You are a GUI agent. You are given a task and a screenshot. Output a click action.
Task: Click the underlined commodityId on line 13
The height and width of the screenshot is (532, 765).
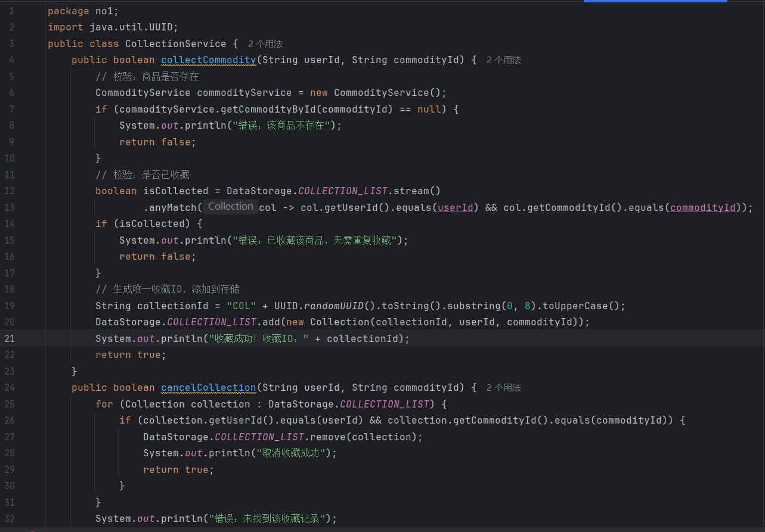703,208
